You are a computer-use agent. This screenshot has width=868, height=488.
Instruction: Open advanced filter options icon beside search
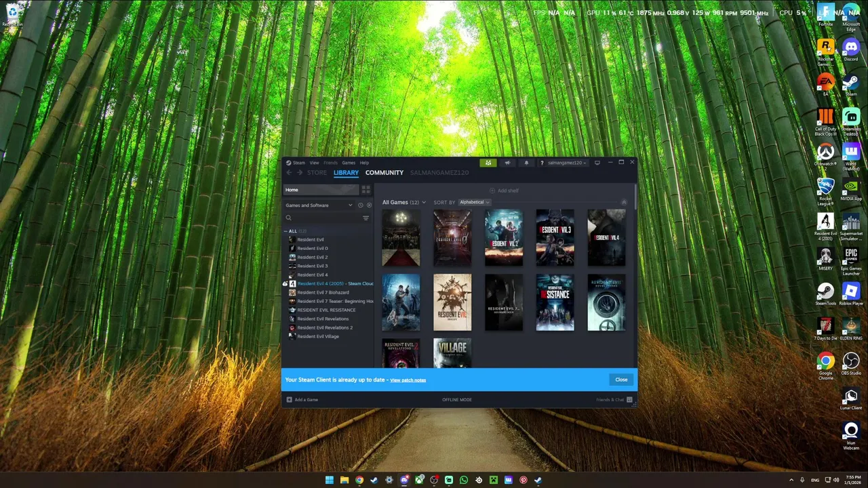tap(366, 218)
